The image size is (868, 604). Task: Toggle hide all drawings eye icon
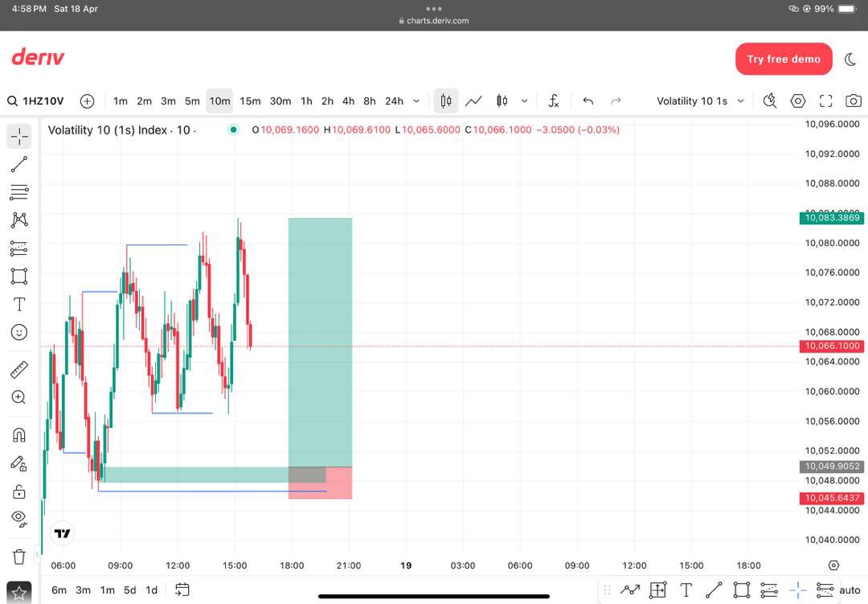(x=18, y=519)
